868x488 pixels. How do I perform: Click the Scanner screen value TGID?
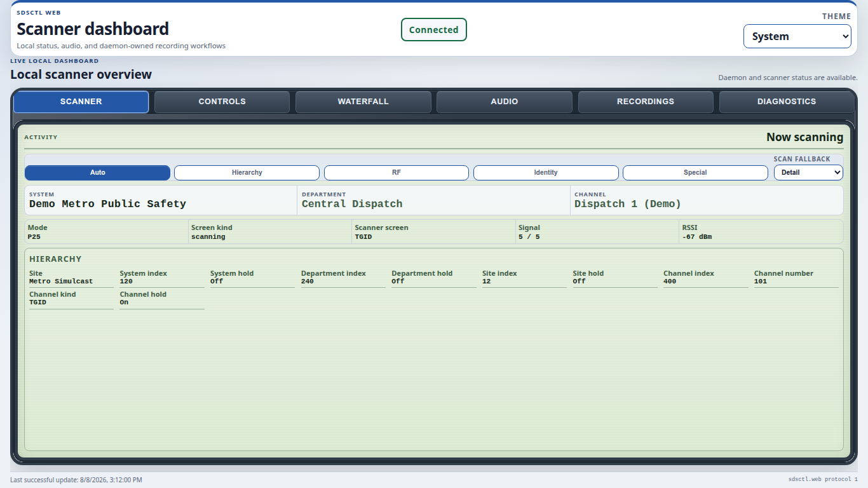363,236
